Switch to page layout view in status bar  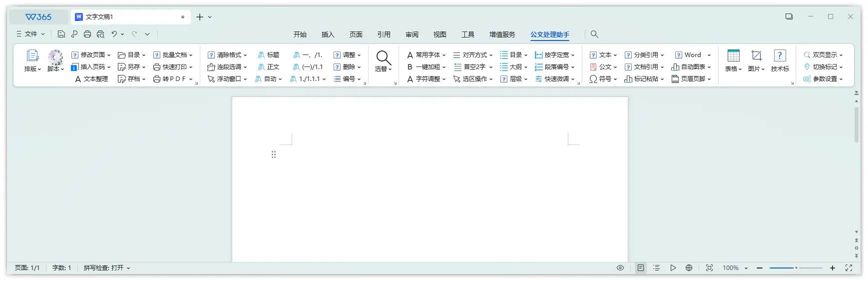(x=641, y=268)
